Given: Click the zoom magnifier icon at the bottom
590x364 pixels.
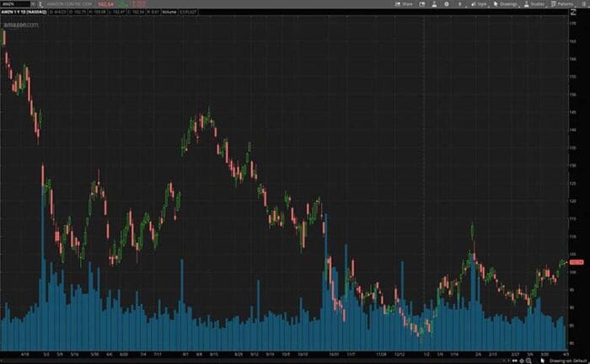Looking at the screenshot, I should coord(528,361).
